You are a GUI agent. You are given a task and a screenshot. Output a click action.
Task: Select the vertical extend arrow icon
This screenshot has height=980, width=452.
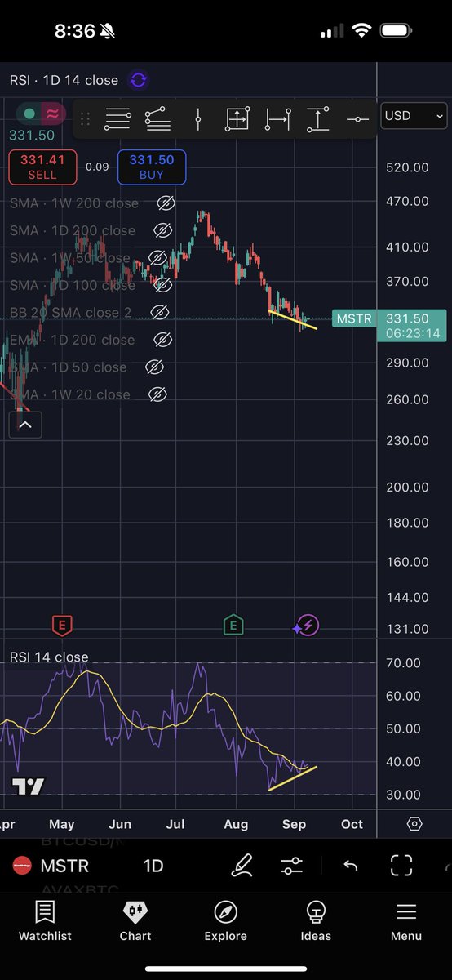coord(317,119)
